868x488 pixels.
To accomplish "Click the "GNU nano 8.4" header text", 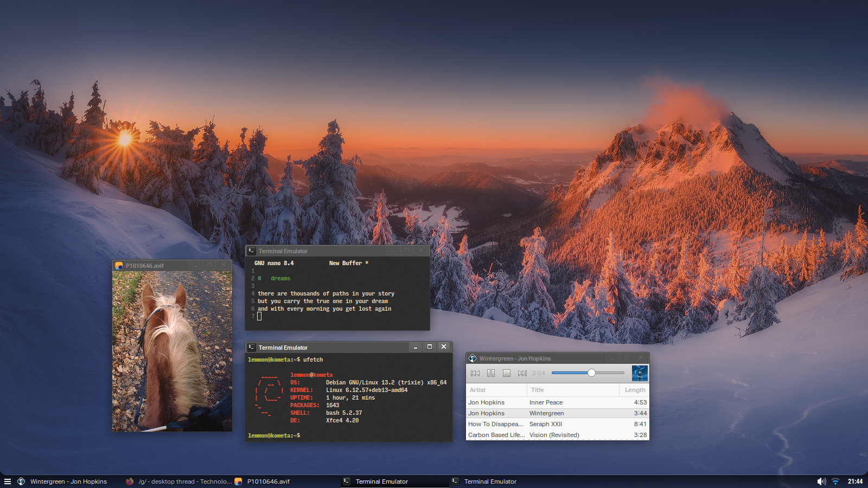I will pos(274,263).
